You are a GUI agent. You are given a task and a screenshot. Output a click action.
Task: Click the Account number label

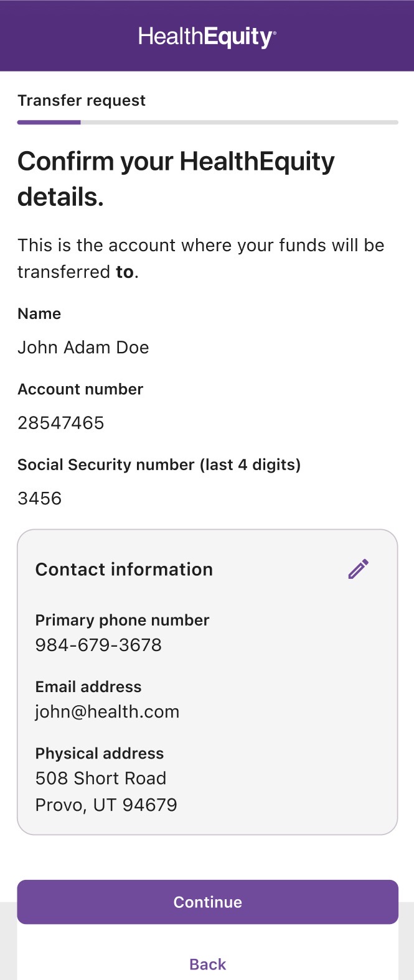(80, 389)
